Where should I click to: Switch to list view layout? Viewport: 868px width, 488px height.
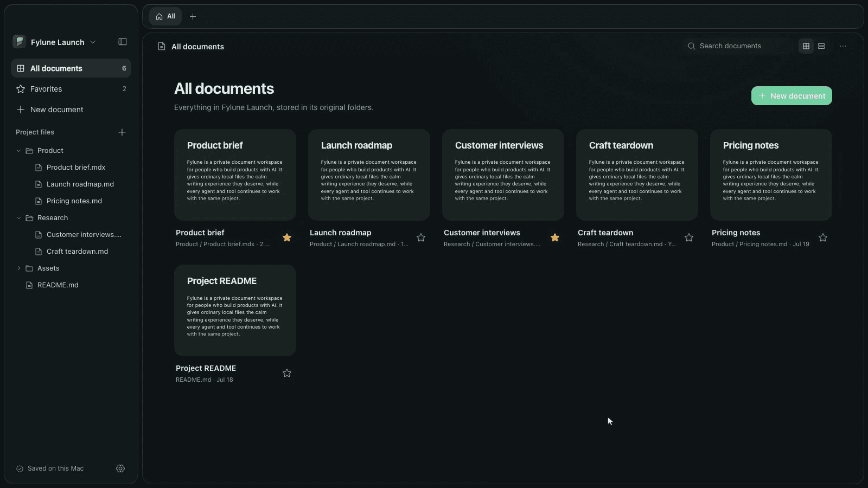pos(821,46)
